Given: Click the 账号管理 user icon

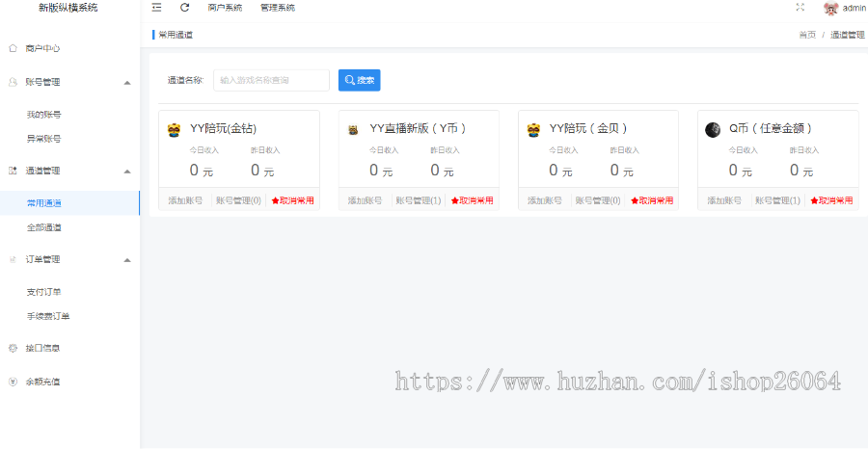Looking at the screenshot, I should point(13,82).
